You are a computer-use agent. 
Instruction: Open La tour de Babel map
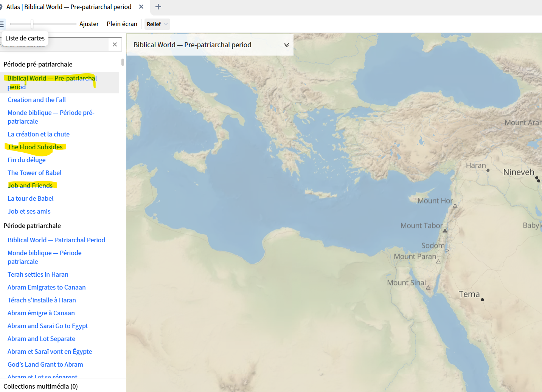[31, 198]
